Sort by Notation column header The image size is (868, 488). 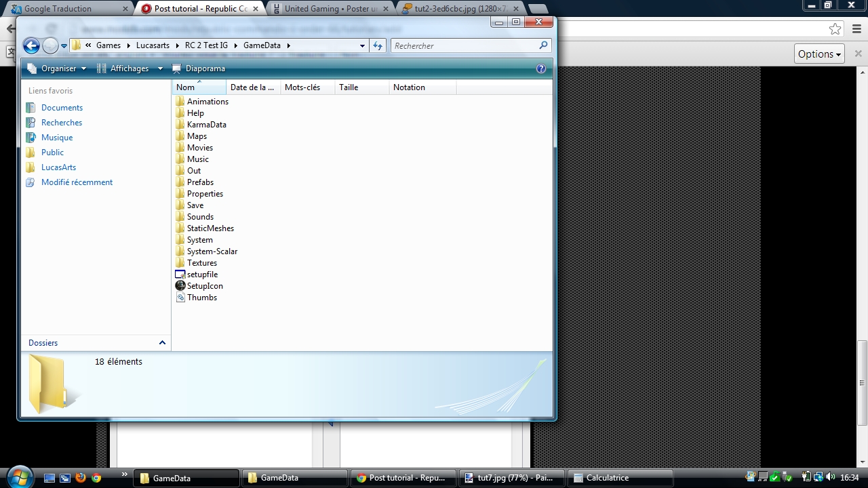423,87
